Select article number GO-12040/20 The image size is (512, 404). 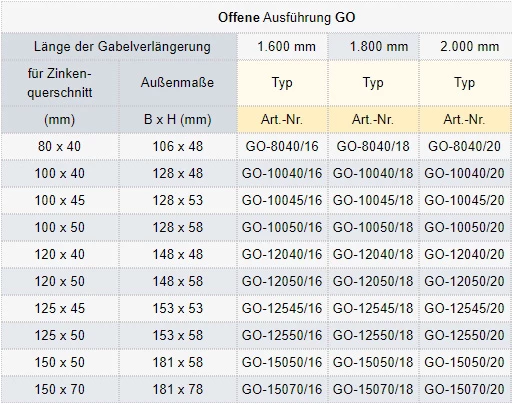tap(464, 254)
